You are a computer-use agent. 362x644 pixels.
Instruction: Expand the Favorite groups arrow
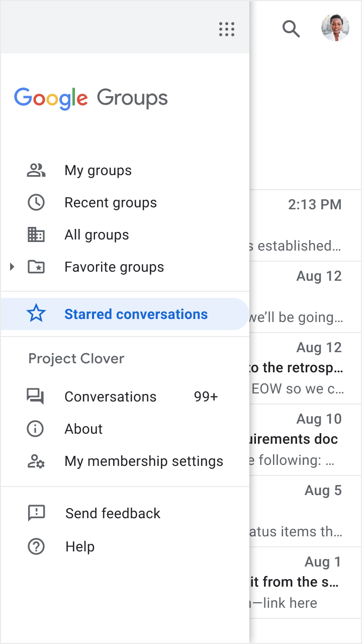click(x=12, y=267)
